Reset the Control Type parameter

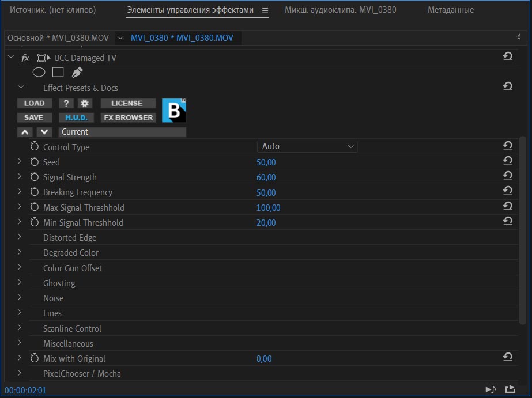508,146
